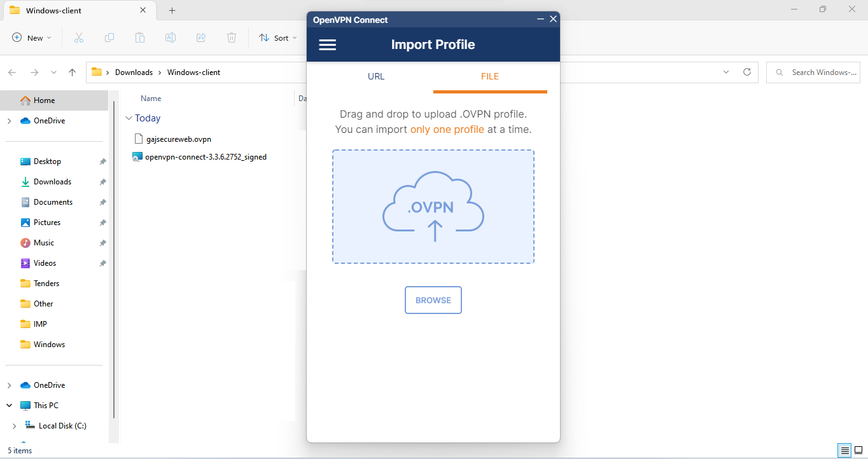Click the Rename icon in toolbar
The image size is (868, 459).
point(171,38)
